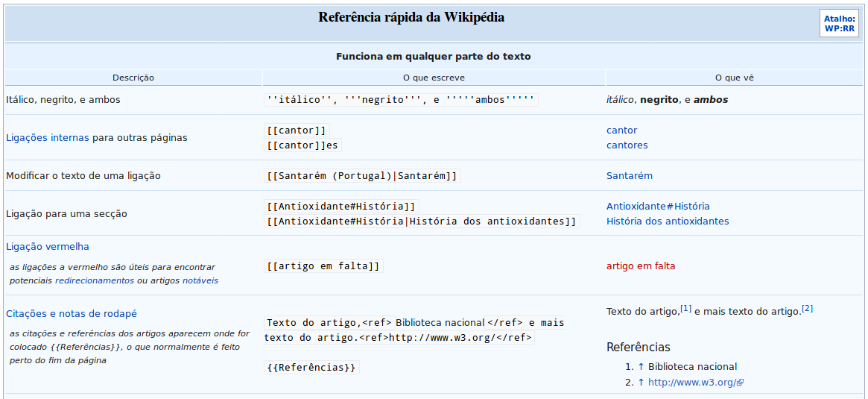This screenshot has width=868, height=399.
Task: Follow the 'cantor' link in the preview column
Action: [621, 131]
